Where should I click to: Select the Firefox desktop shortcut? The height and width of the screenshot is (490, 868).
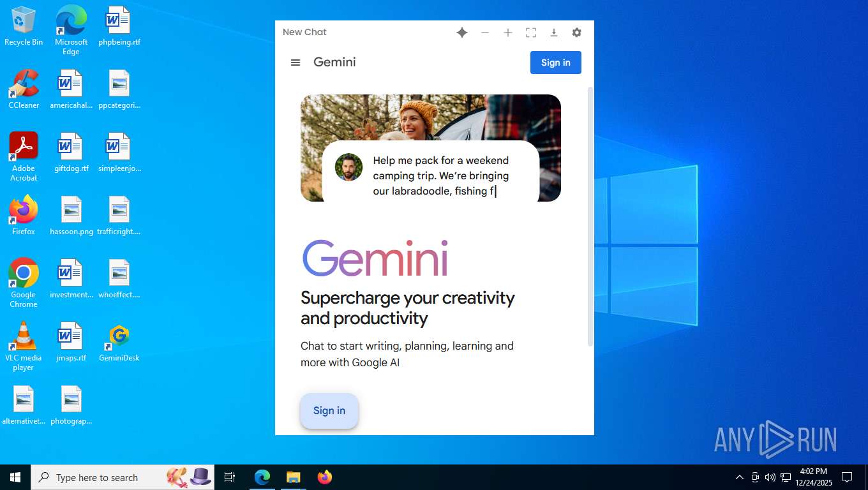pos(24,216)
